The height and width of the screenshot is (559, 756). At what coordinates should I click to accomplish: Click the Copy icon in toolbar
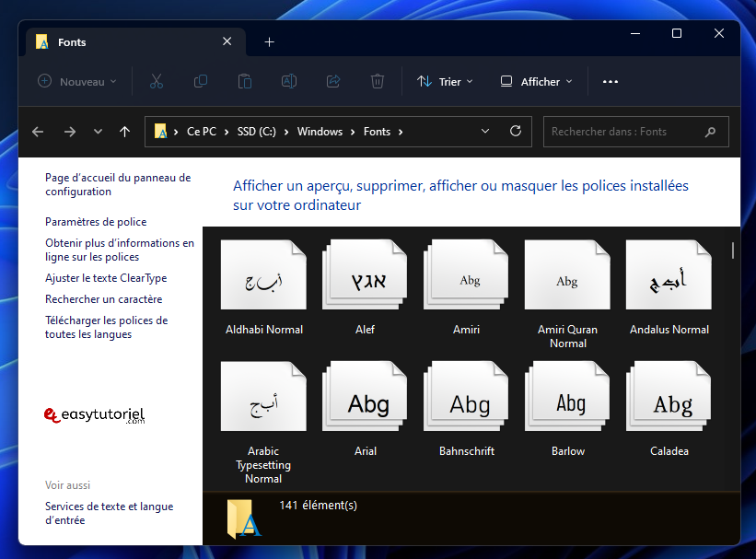click(x=201, y=82)
